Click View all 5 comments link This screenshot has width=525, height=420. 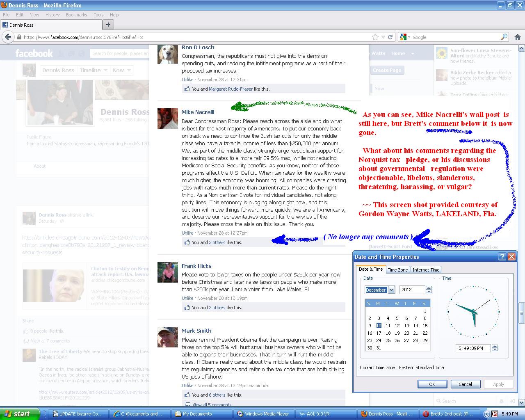click(212, 405)
